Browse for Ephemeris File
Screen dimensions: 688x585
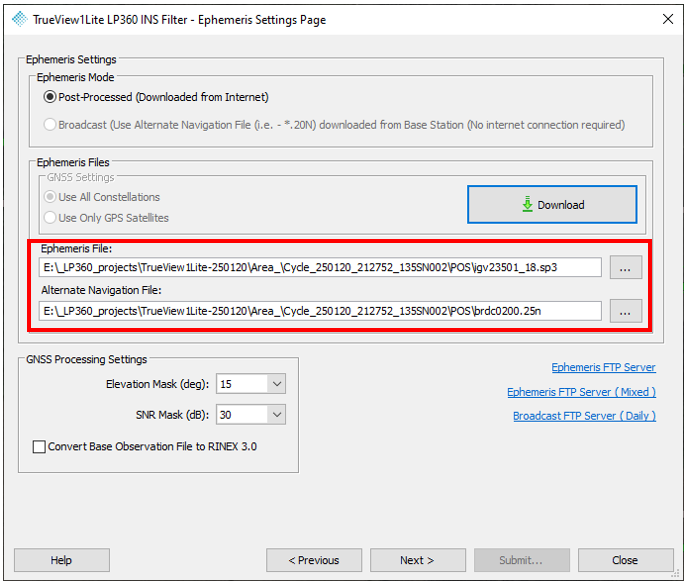point(625,267)
